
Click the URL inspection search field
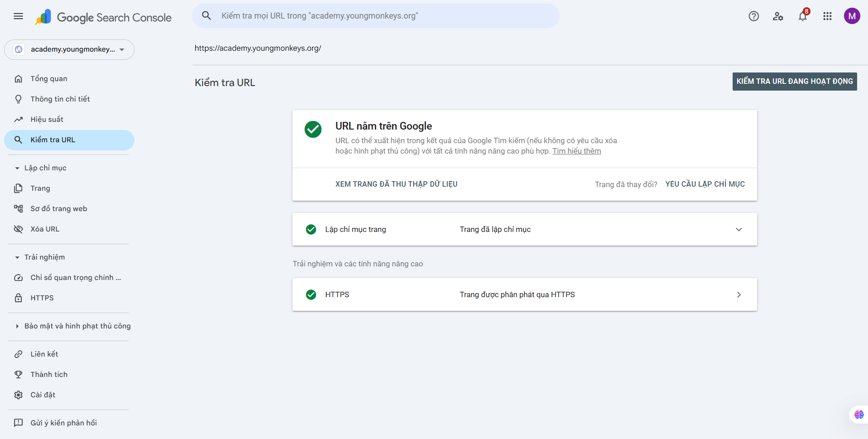coord(376,15)
